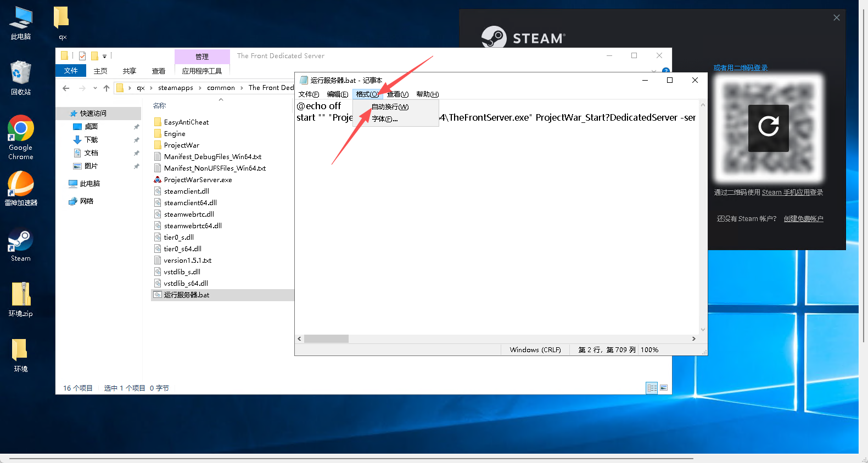Click the Explorer back arrow
868x463 pixels.
point(66,88)
